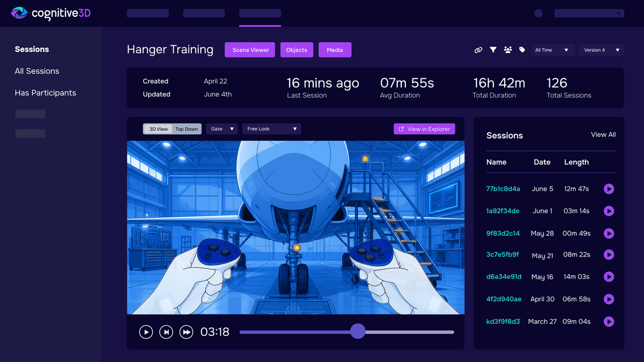Click View in Explorer button
Image resolution: width=644 pixels, height=362 pixels.
coord(424,129)
